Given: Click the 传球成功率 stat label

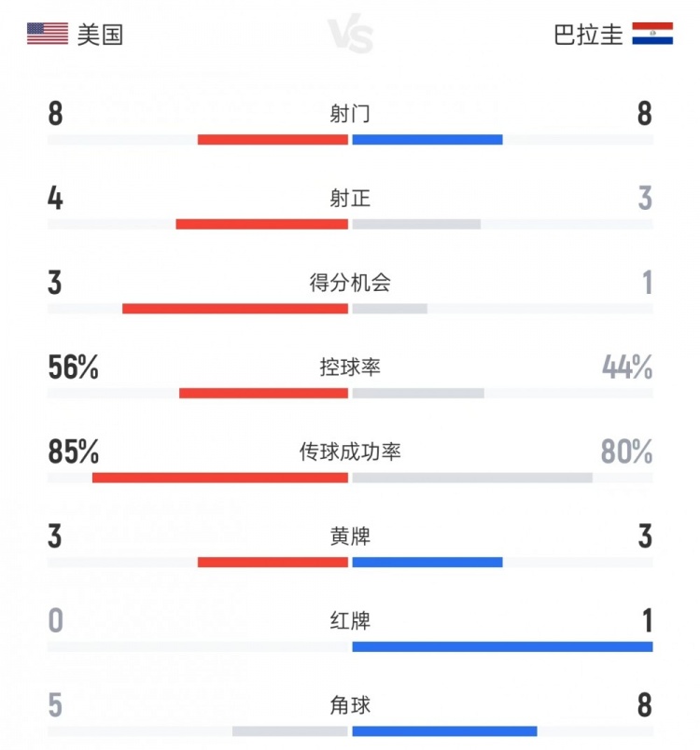Looking at the screenshot, I should [350, 452].
